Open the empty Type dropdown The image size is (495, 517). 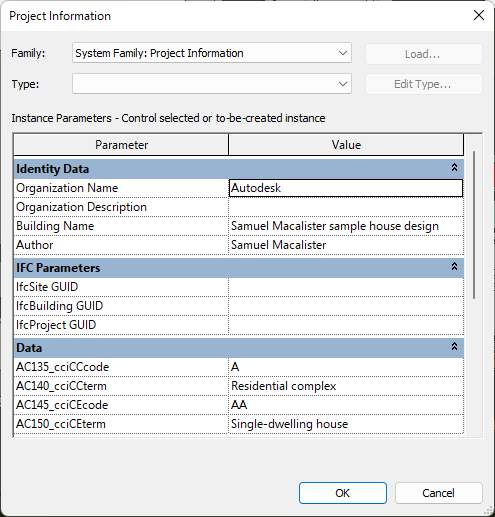pyautogui.click(x=212, y=84)
